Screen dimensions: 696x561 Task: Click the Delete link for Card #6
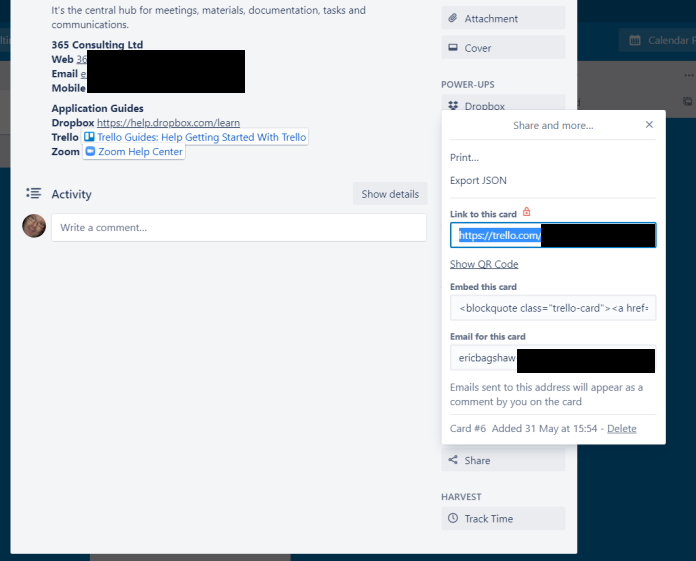[x=621, y=428]
